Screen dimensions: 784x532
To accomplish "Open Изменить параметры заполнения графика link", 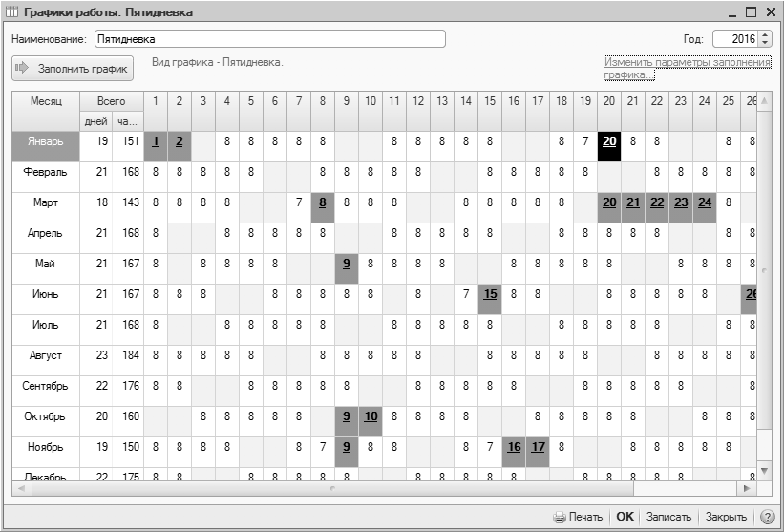I will pyautogui.click(x=686, y=68).
